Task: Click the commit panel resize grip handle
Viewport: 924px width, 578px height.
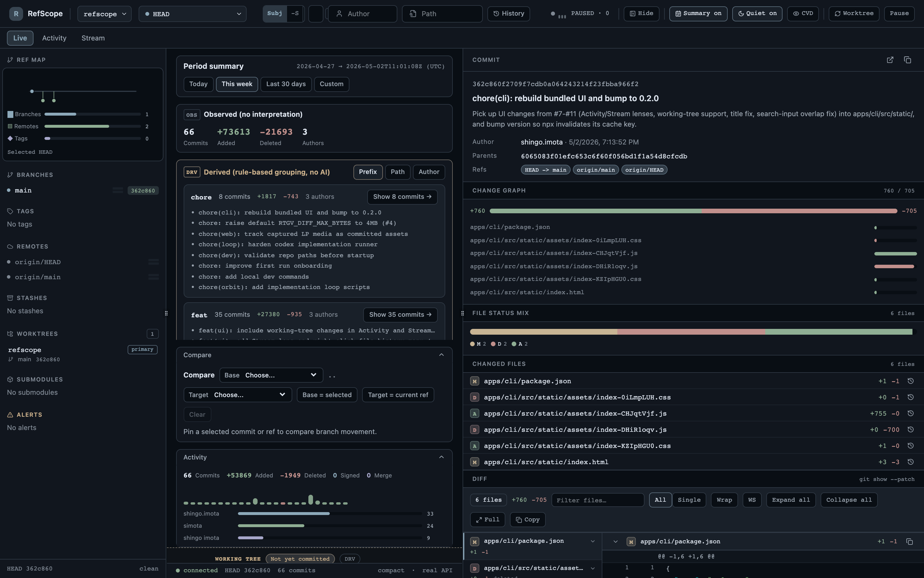Action: [x=462, y=314]
